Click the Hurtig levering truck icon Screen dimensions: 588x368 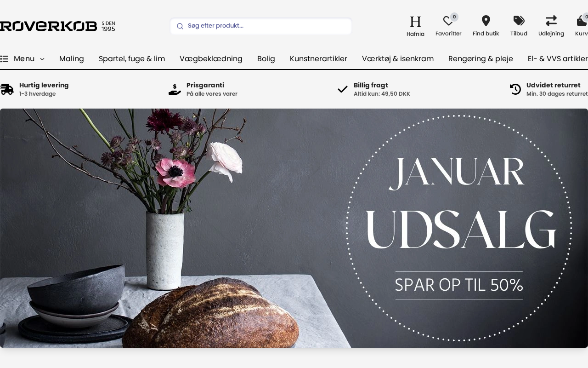[7, 89]
